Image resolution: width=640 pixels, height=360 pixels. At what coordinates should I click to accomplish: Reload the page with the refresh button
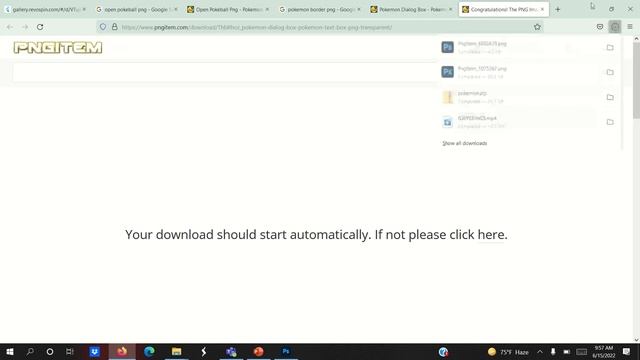point(40,27)
